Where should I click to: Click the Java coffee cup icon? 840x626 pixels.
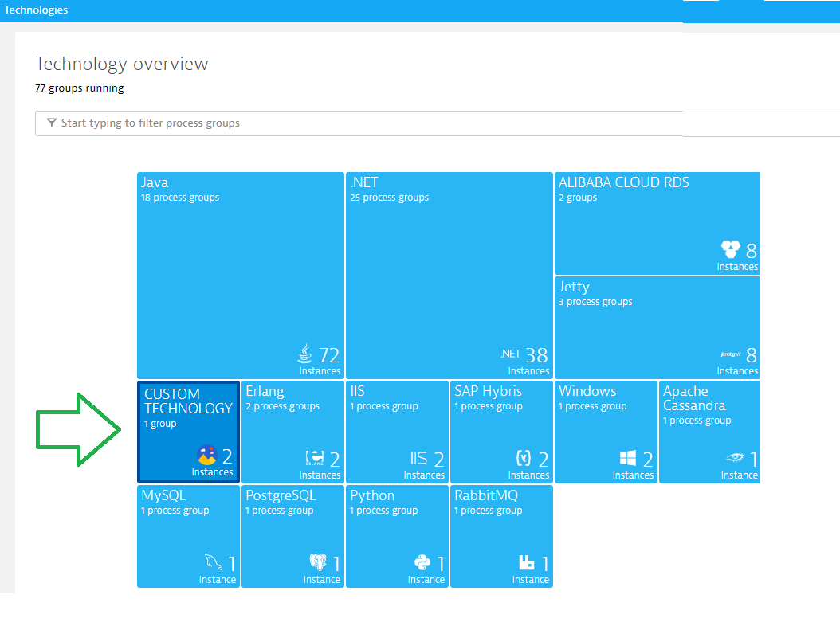click(304, 354)
